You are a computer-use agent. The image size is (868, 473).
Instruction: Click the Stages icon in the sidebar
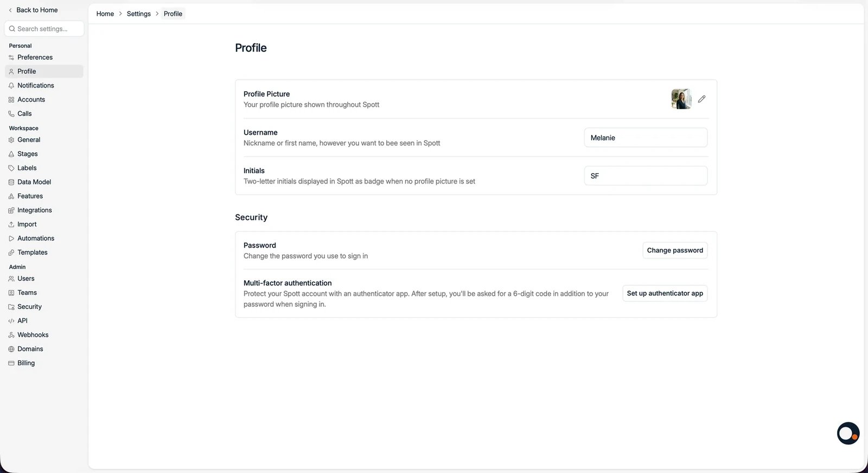tap(11, 154)
